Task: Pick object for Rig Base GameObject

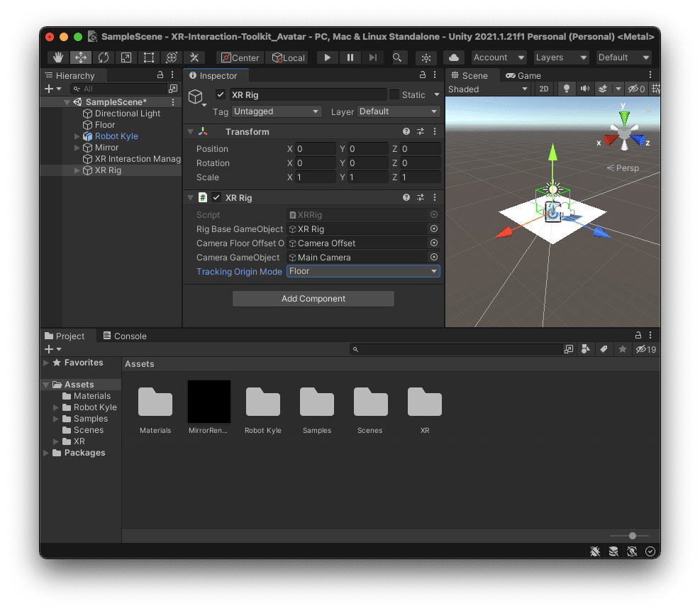Action: coord(433,229)
